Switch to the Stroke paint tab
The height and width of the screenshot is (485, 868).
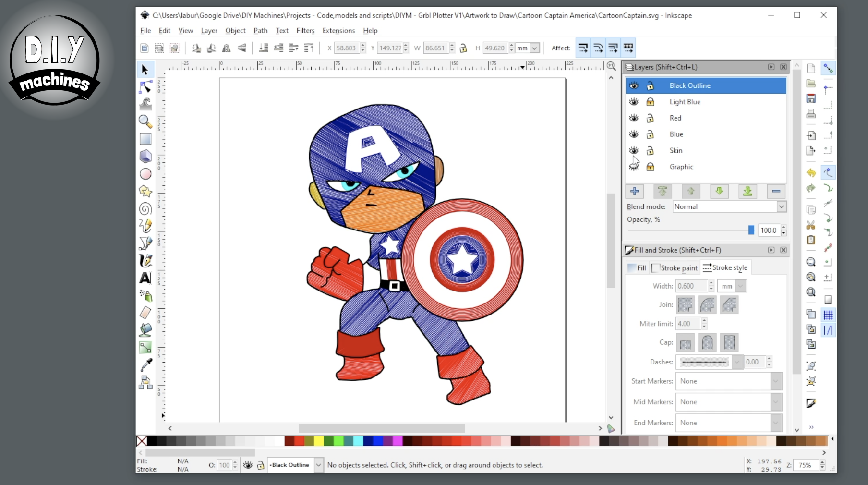coord(675,268)
